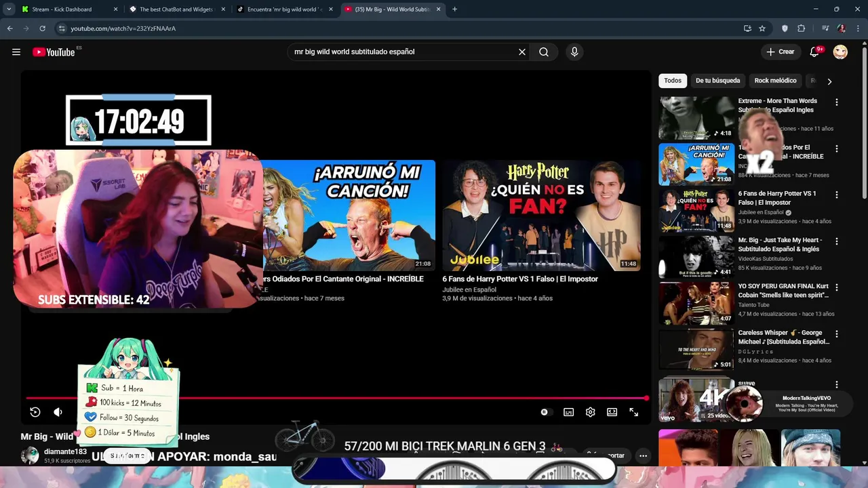Viewport: 868px width, 488px height.
Task: Open options for Careless Whisper video
Action: pos(836,334)
